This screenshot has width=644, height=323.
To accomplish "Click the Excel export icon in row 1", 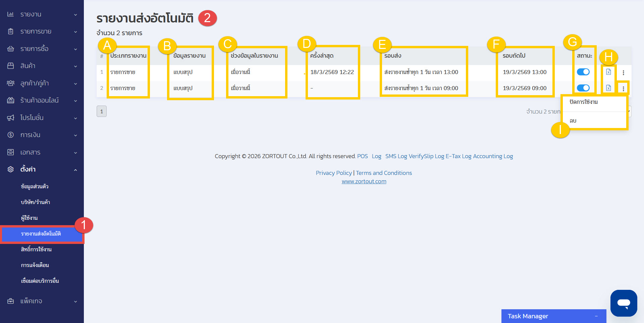I will click(x=608, y=72).
